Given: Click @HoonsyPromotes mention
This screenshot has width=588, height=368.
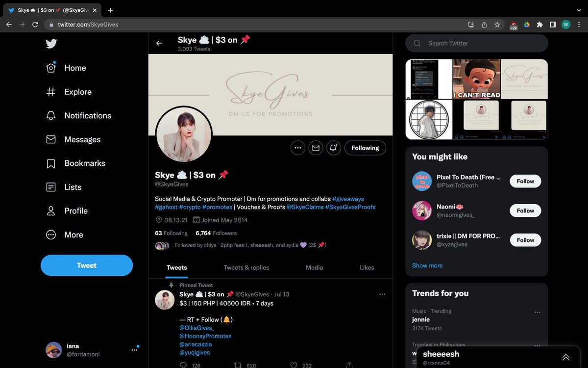Looking at the screenshot, I should [205, 336].
